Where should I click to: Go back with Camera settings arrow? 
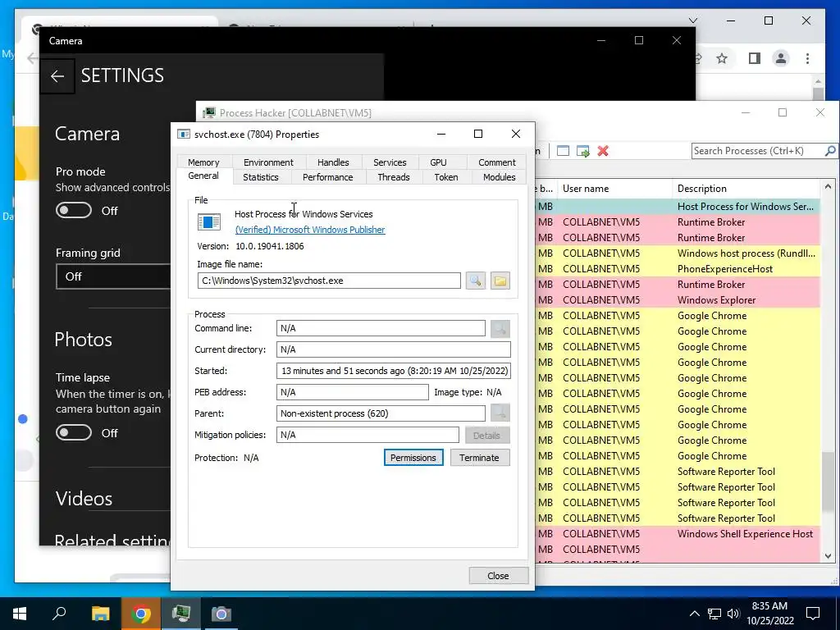point(57,76)
